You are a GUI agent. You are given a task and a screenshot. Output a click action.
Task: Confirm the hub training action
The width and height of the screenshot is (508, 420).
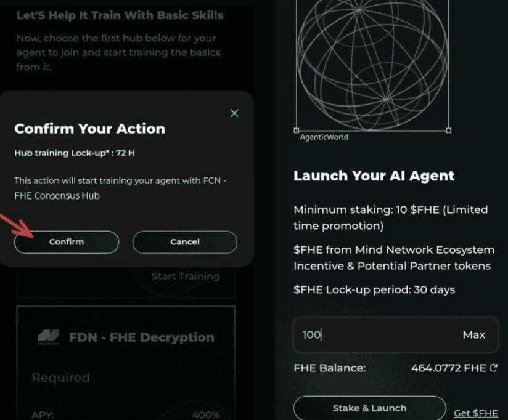(x=67, y=242)
